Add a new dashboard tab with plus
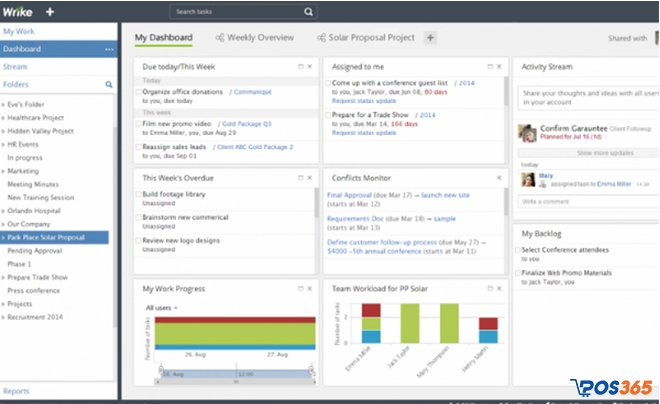Screen dimensions: 660x404 point(430,38)
